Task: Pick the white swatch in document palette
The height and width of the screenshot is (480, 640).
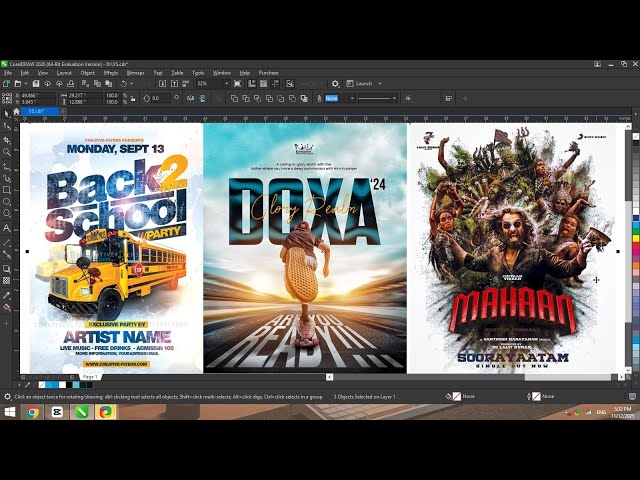Action: [62, 385]
